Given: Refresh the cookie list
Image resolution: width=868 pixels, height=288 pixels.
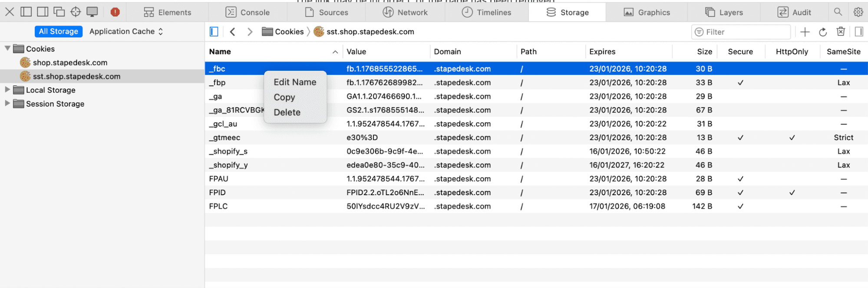Looking at the screenshot, I should coord(822,32).
